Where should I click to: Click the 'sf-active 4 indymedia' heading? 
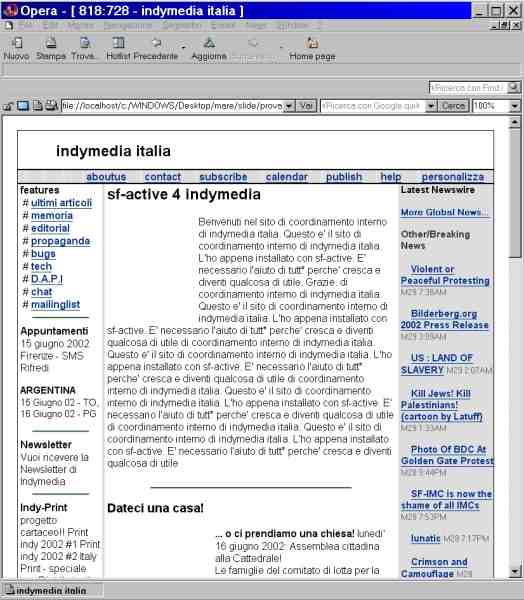point(184,194)
